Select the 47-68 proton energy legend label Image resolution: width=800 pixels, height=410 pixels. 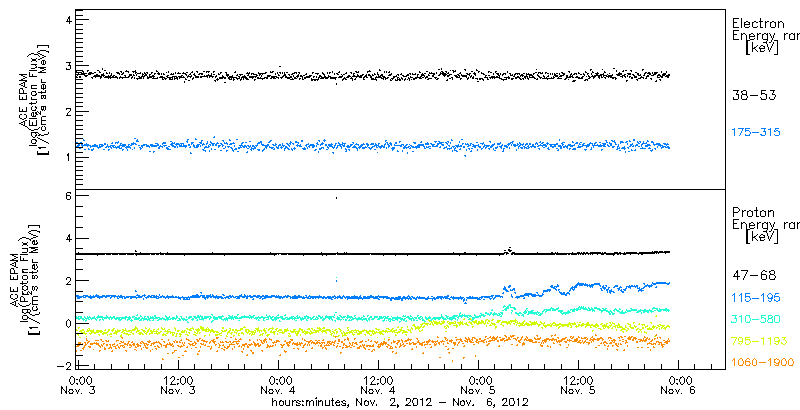(754, 275)
